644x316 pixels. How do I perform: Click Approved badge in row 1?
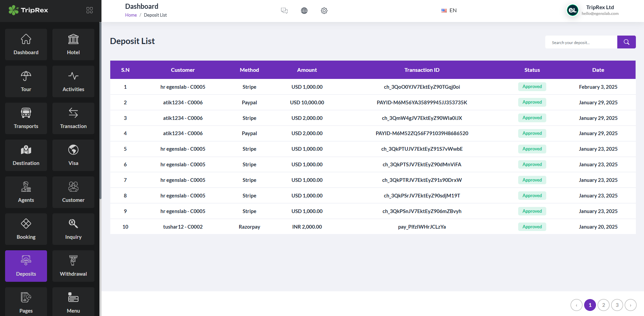[x=532, y=87]
